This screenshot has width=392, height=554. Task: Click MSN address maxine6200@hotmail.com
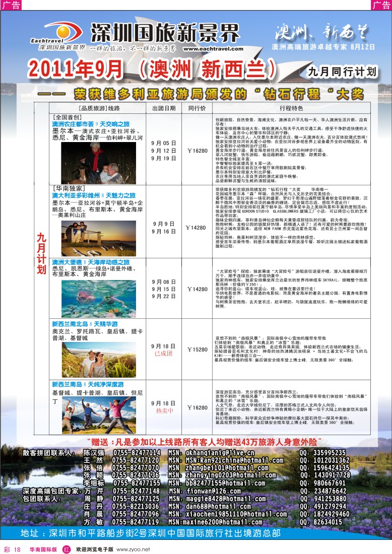tap(222, 522)
